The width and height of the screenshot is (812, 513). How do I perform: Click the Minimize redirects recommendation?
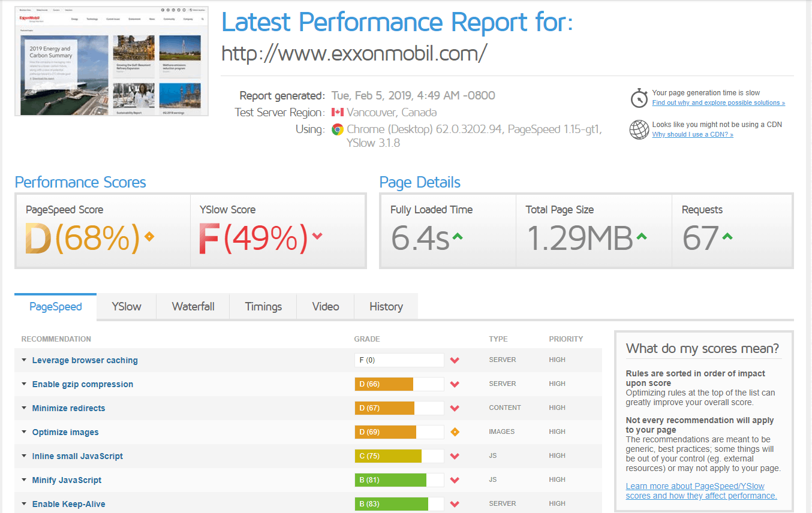[68, 408]
